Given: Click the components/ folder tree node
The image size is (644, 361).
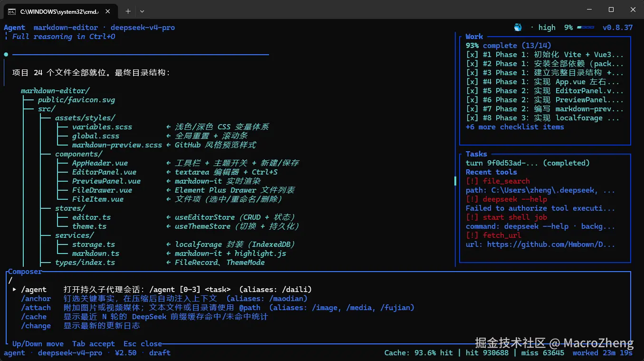Looking at the screenshot, I should pos(78,154).
